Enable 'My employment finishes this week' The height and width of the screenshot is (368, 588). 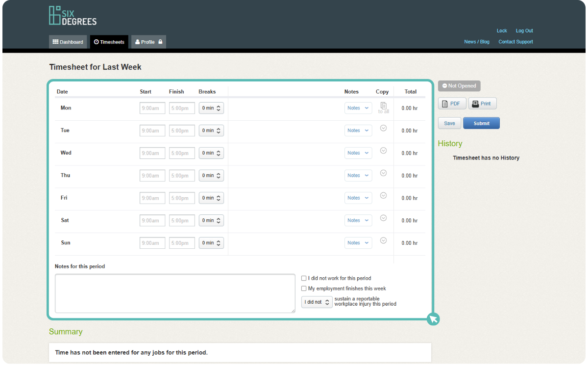tap(304, 289)
